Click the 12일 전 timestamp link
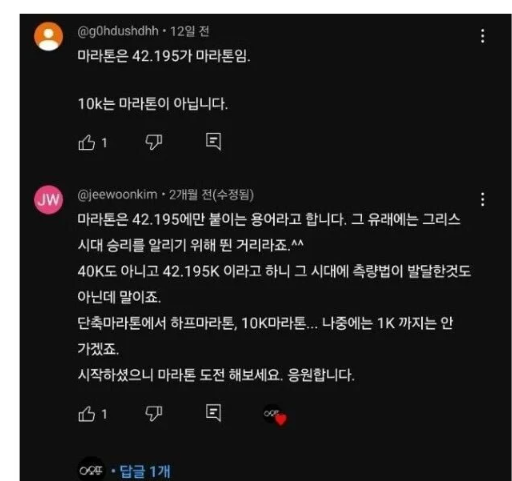Image resolution: width=512 pixels, height=481 pixels. (x=190, y=31)
